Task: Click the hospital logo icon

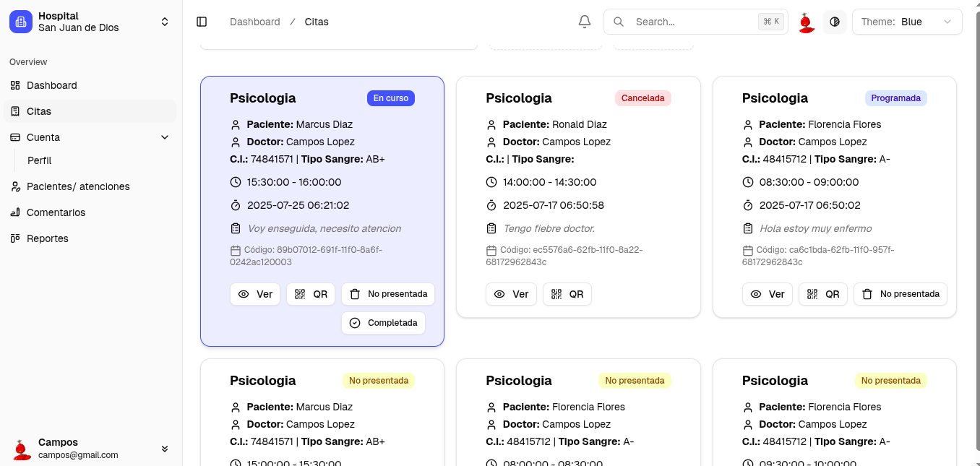Action: click(x=21, y=22)
